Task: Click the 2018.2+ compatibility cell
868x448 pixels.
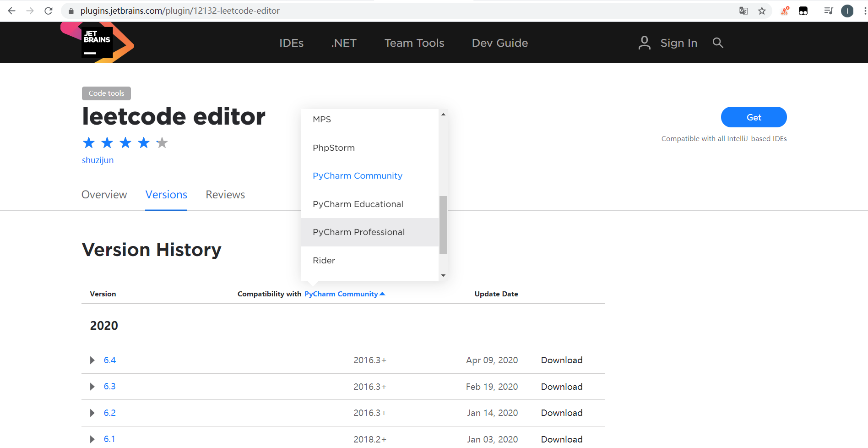Action: [370, 440]
